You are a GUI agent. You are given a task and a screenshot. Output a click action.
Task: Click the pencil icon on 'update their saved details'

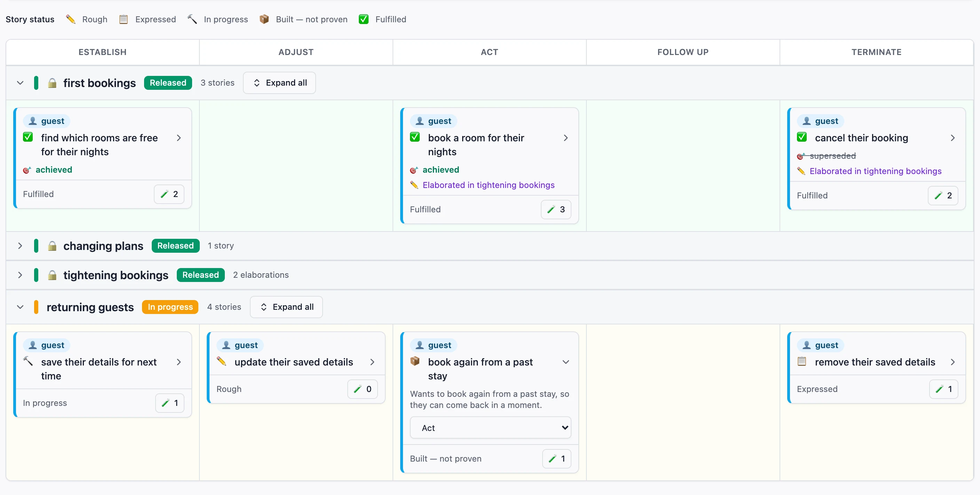tap(221, 361)
